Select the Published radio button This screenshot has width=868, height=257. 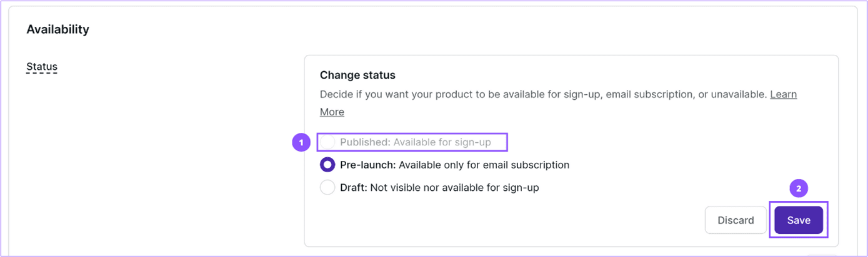click(x=327, y=142)
